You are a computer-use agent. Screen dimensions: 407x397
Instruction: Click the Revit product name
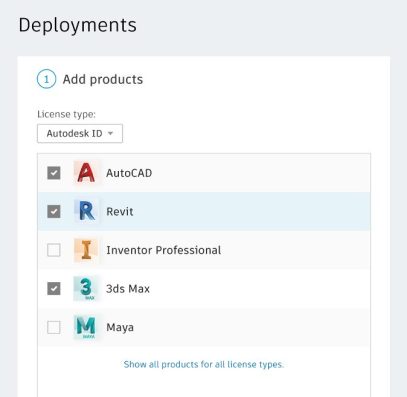pyautogui.click(x=120, y=211)
